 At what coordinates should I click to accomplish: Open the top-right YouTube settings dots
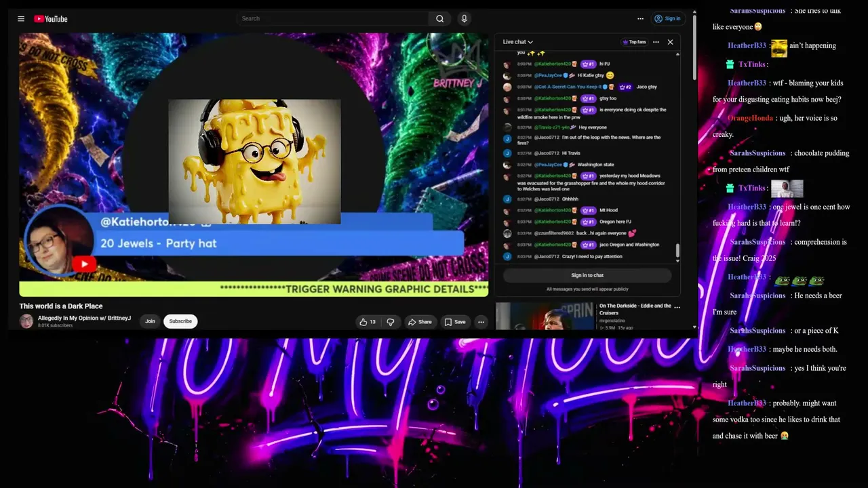(x=640, y=19)
